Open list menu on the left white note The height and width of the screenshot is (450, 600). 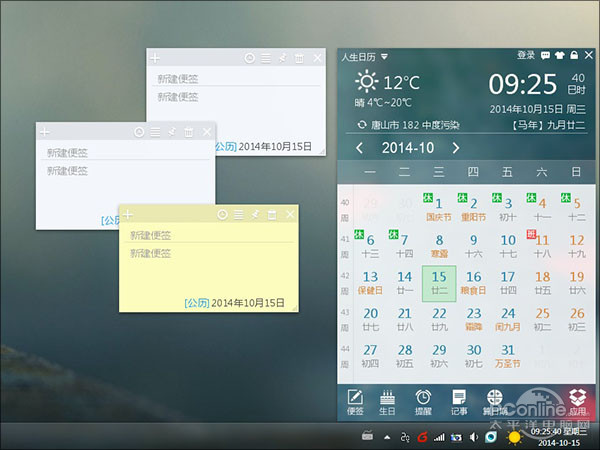coord(155,132)
